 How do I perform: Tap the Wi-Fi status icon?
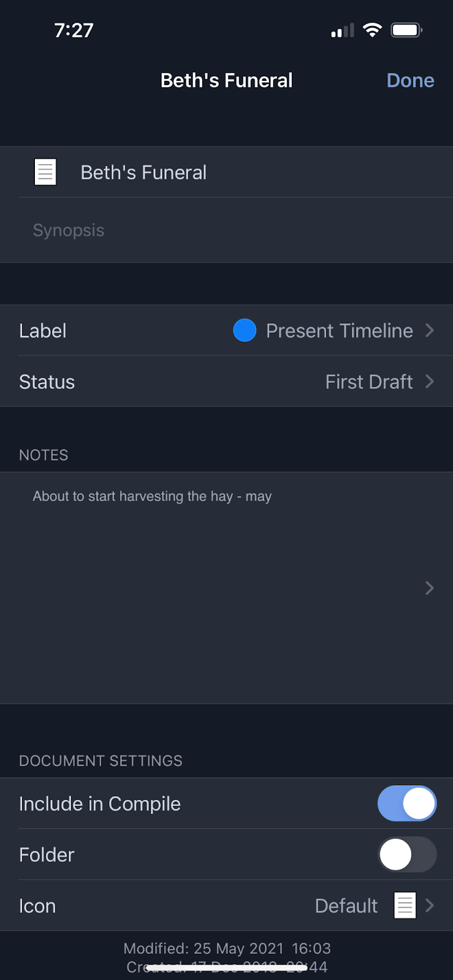click(372, 30)
